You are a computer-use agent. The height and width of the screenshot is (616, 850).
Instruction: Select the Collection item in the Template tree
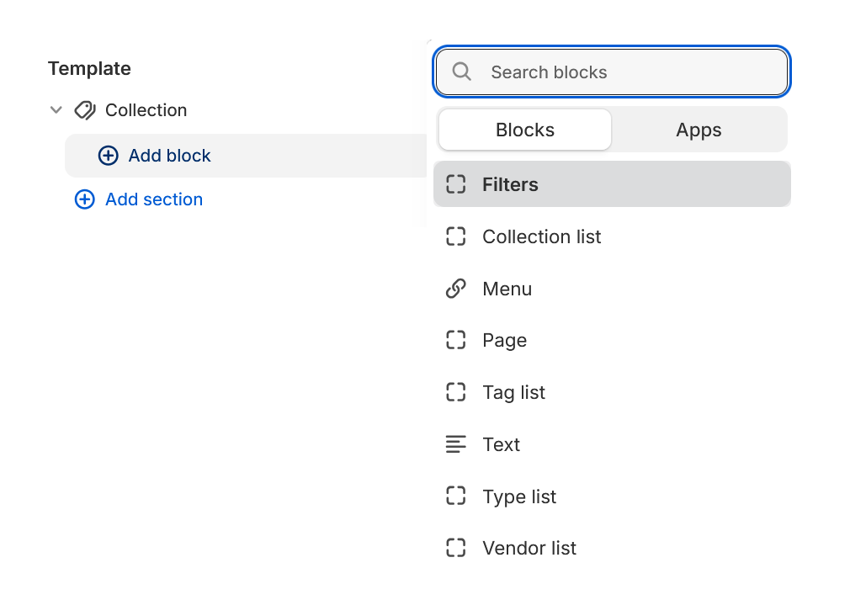146,109
